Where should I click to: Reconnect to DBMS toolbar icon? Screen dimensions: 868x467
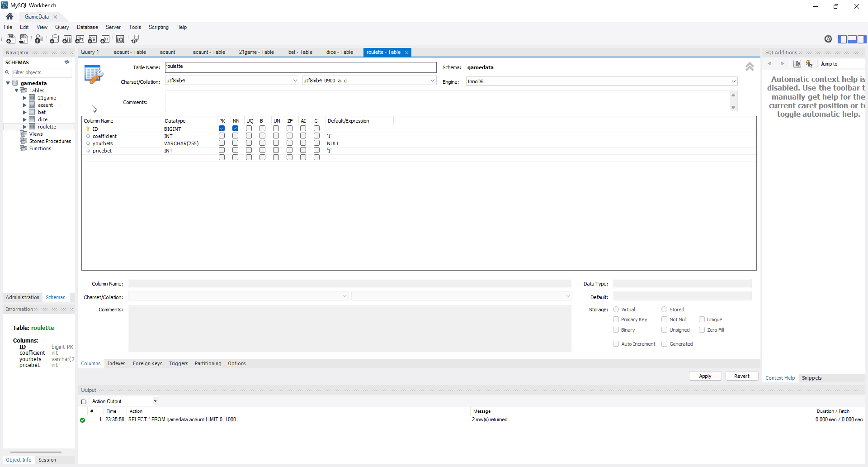click(135, 39)
